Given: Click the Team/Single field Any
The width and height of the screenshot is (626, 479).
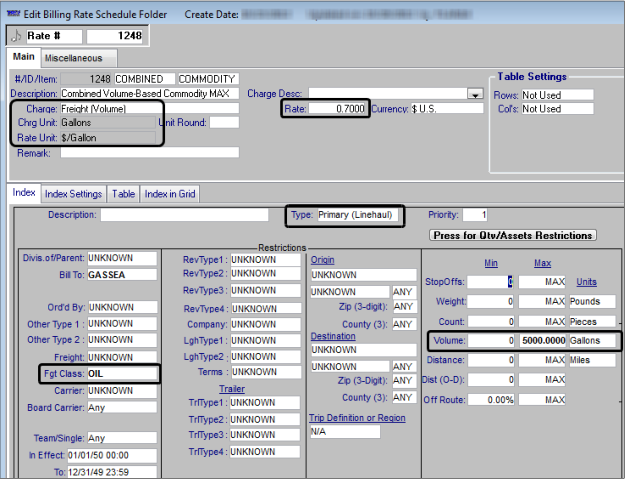Looking at the screenshot, I should [122, 438].
